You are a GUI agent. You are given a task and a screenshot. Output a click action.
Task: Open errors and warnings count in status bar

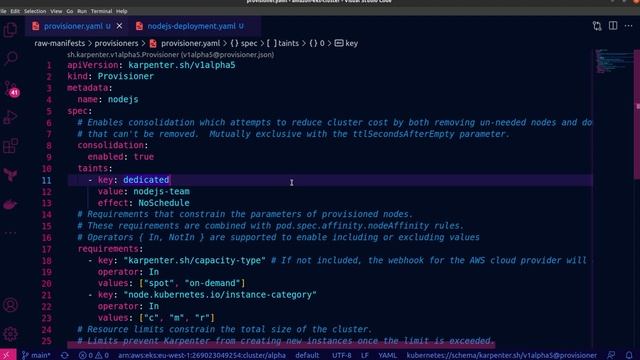click(x=93, y=355)
